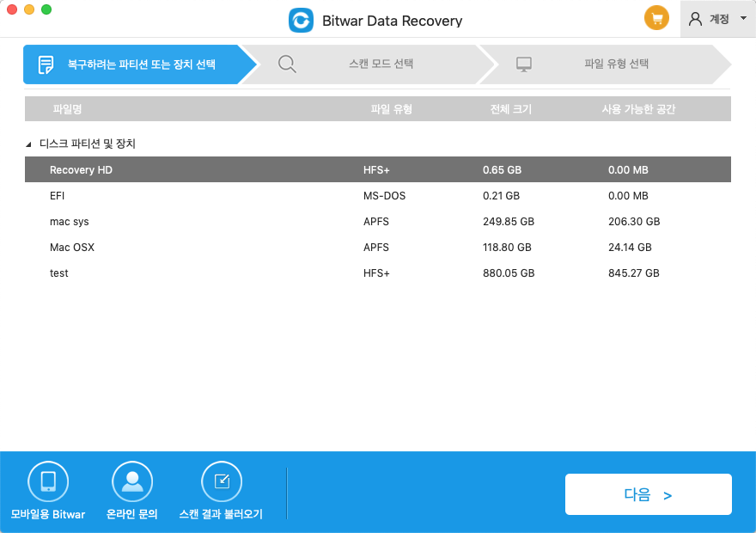
Task: Click the 다음 next button
Action: pos(648,494)
